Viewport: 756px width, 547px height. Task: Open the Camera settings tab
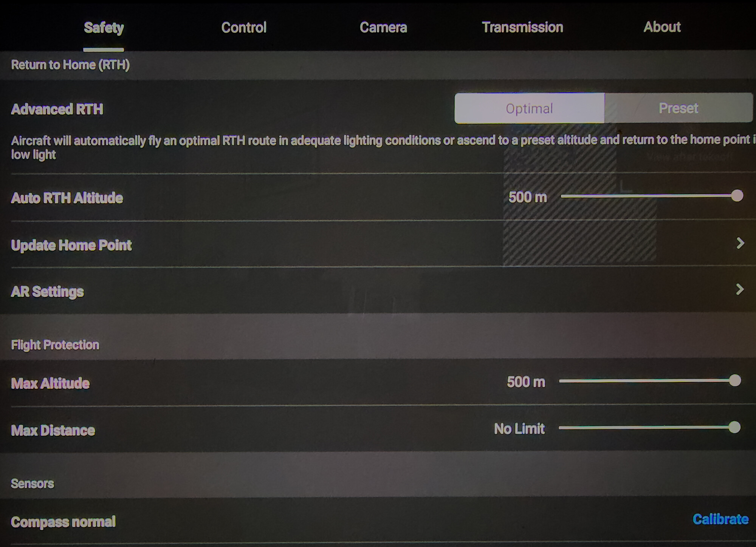tap(383, 28)
